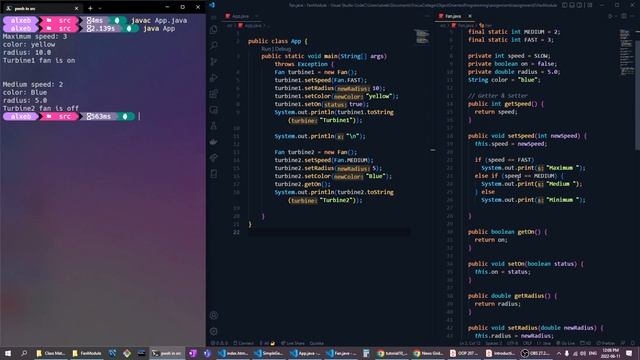The image size is (640, 360).
Task: Expand the system tray hidden icons chevron
Action: (x=559, y=353)
